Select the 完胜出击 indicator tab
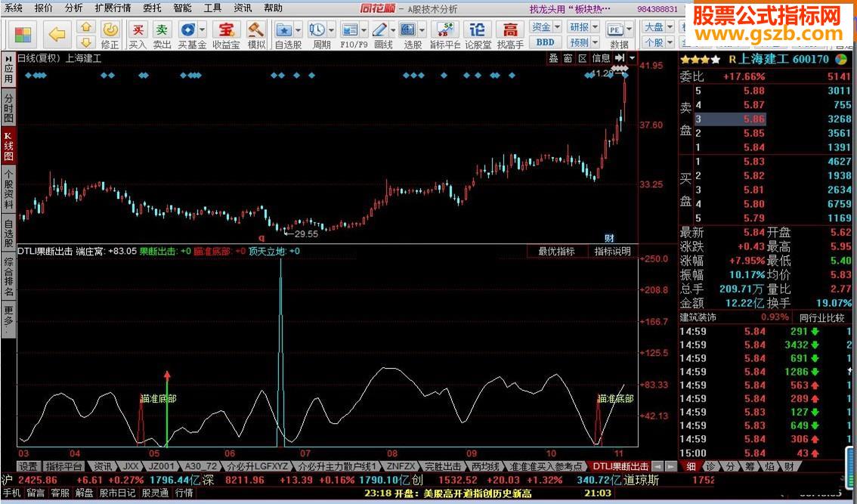 tap(443, 466)
